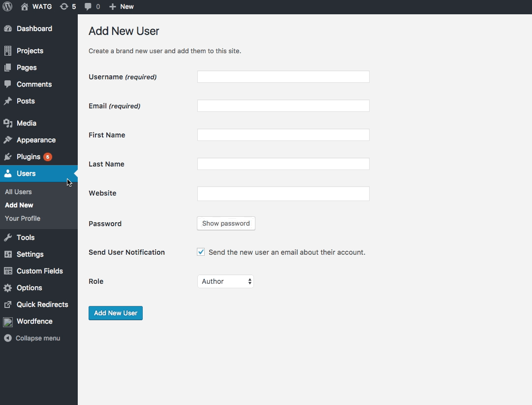Screen dimensions: 532x405
Task: Click the WordPress logo icon
Action: click(x=7, y=6)
